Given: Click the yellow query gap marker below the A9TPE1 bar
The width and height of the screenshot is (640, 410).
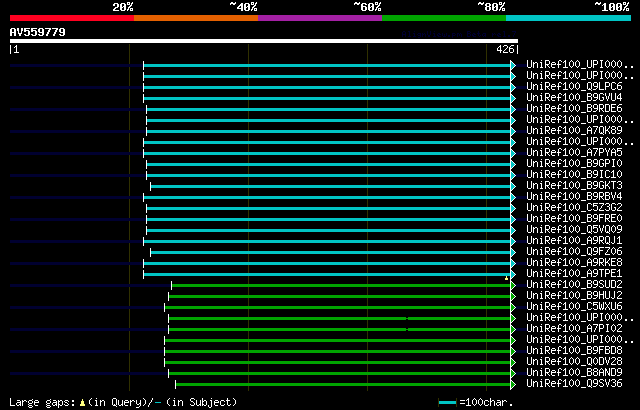Looking at the screenshot, I should [x=507, y=278].
